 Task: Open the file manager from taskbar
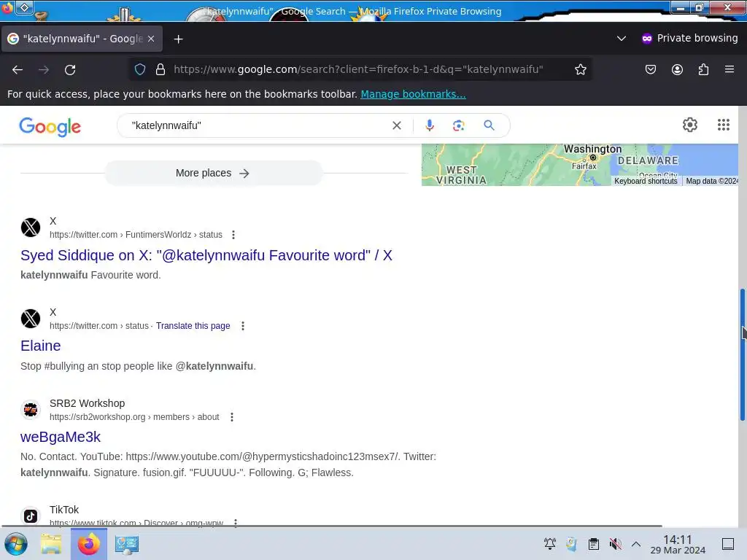click(x=51, y=544)
